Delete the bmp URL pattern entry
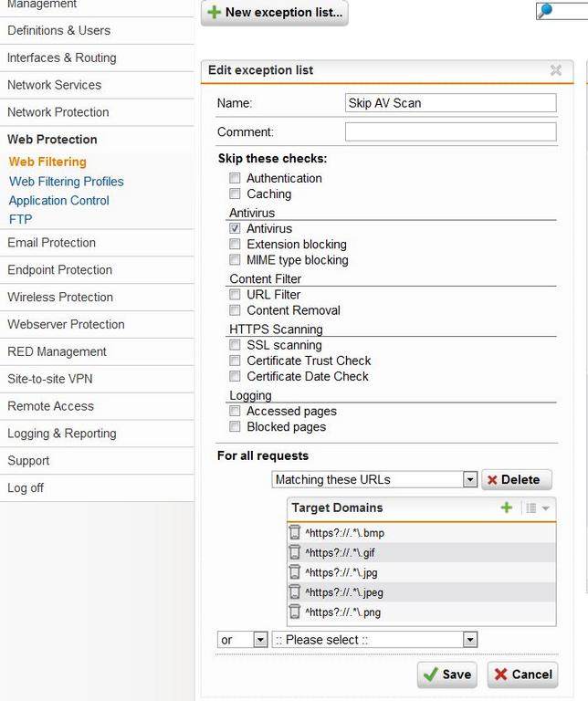This screenshot has height=701, width=588. pyautogui.click(x=295, y=532)
